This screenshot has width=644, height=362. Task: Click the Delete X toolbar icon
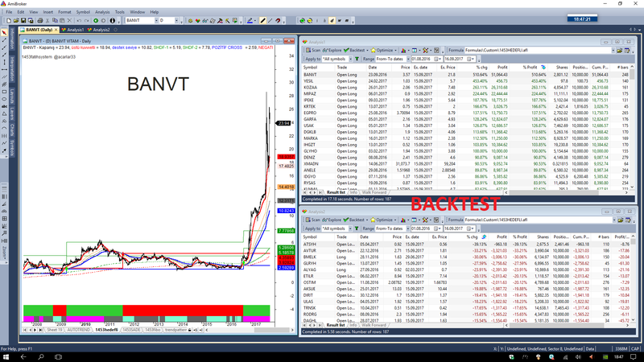point(69,21)
